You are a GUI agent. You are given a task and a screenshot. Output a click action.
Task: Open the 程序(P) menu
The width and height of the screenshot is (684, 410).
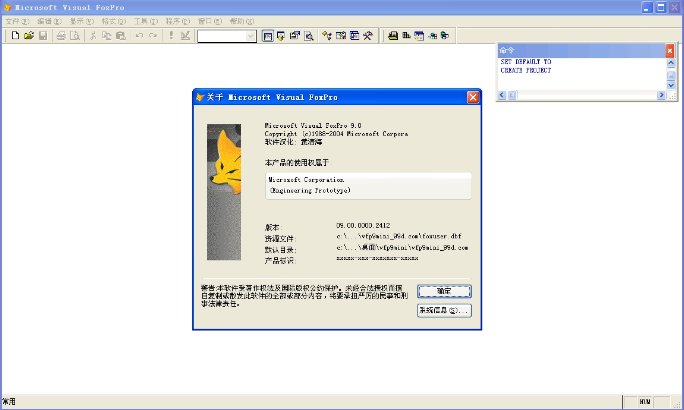178,21
